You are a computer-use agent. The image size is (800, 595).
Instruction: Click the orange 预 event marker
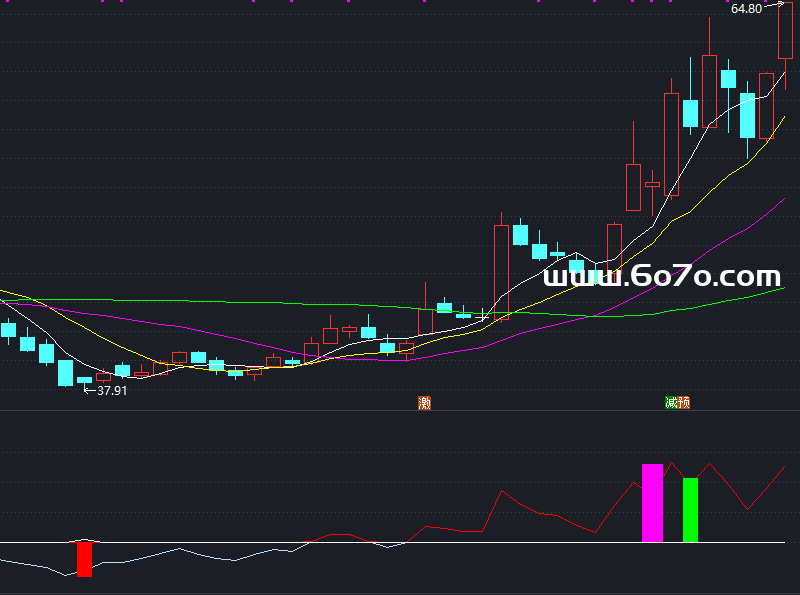tap(683, 403)
